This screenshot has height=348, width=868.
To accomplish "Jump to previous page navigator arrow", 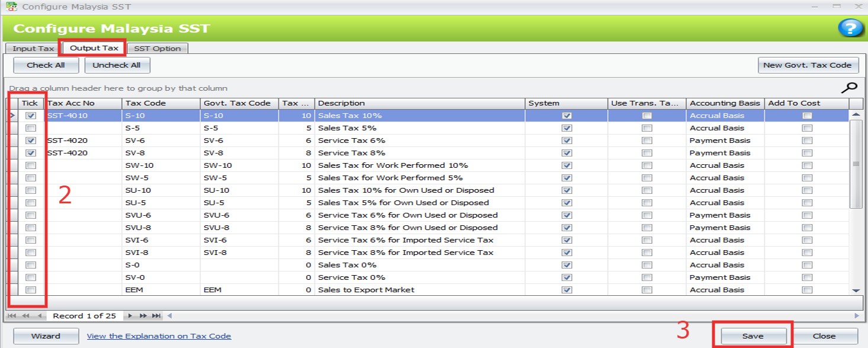I will tap(25, 316).
